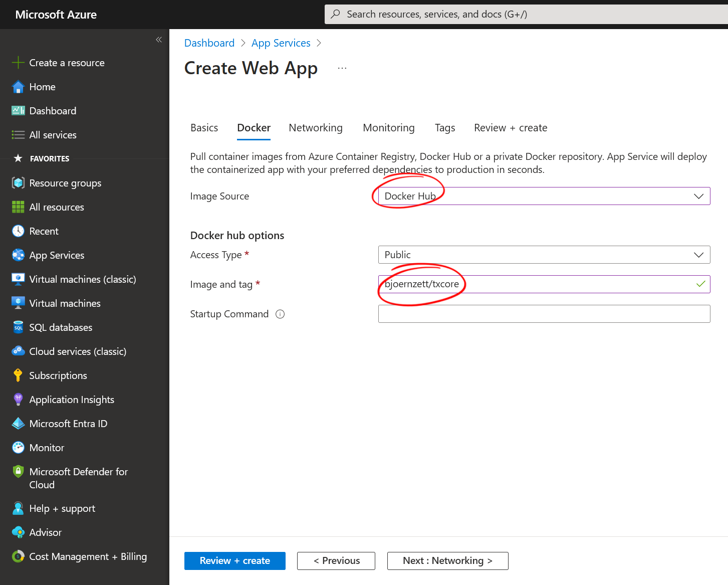Click the Microsoft Azure logo text
The height and width of the screenshot is (585, 728).
coord(56,15)
